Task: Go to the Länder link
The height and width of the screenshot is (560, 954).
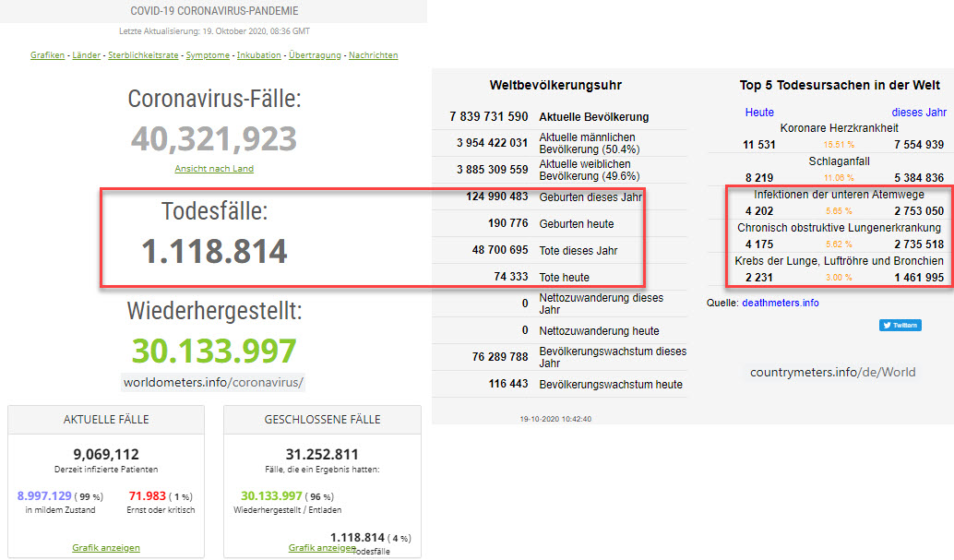Action: click(87, 55)
